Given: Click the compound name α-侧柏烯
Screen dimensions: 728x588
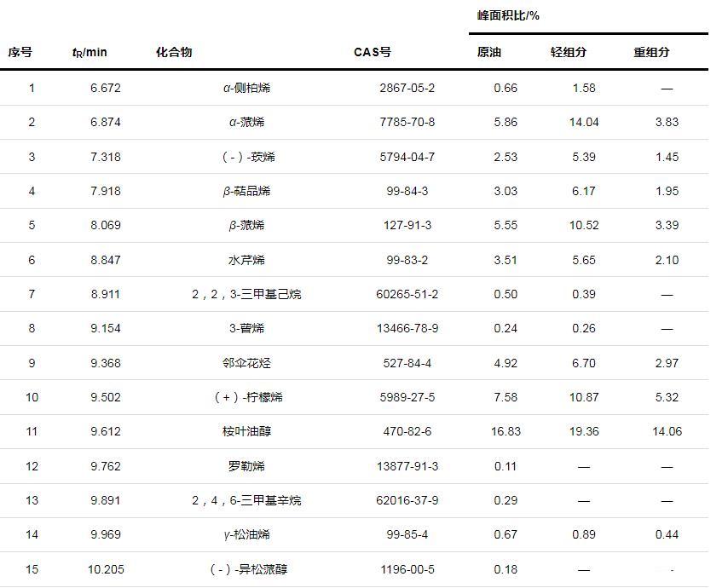Looking at the screenshot, I should (246, 88).
